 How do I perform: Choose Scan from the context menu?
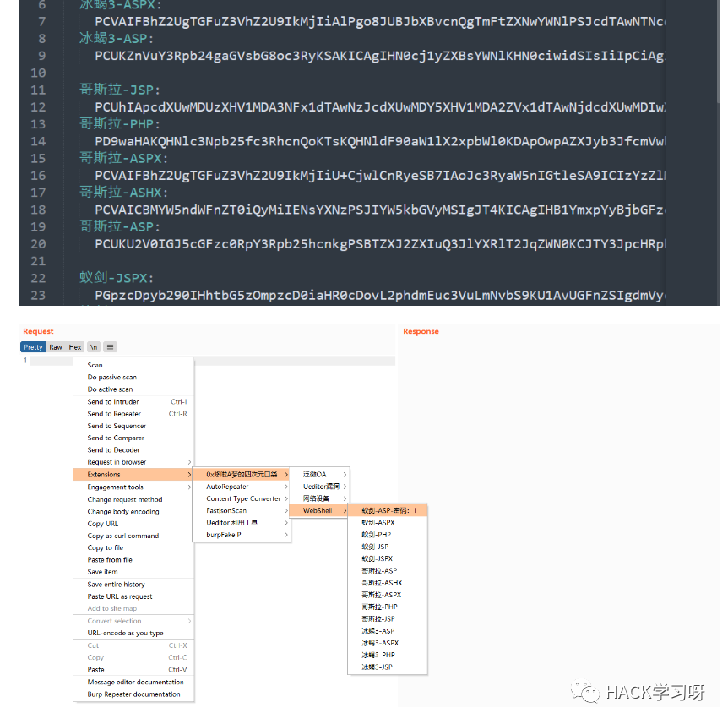pos(133,365)
